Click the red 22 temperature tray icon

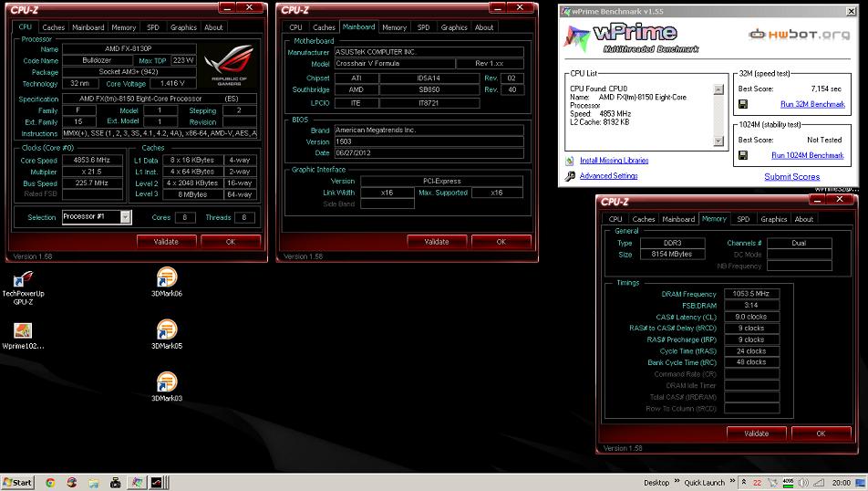click(757, 483)
